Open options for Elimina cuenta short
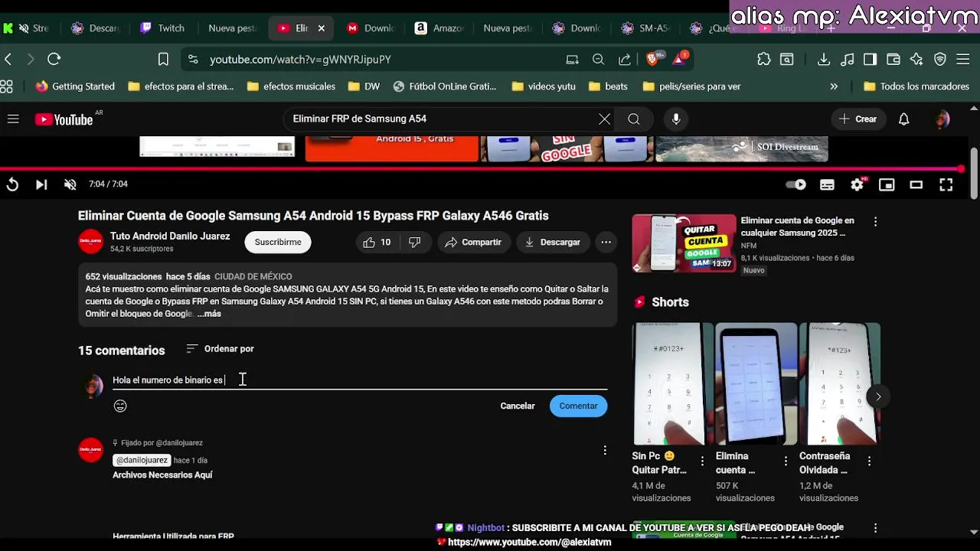This screenshot has width=980, height=551. (786, 461)
